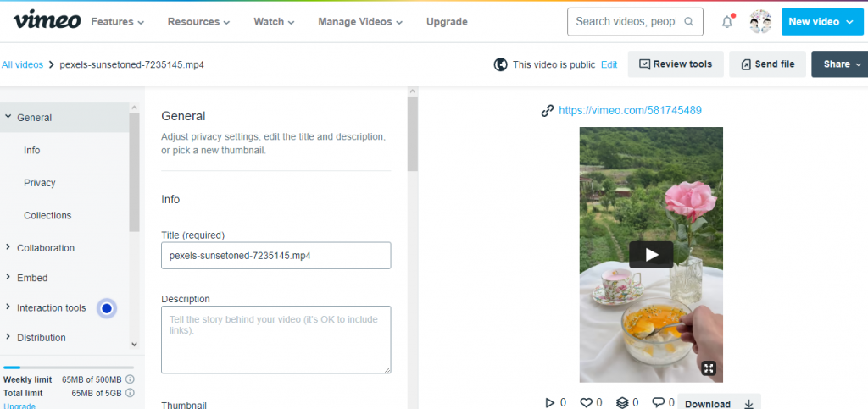Screen dimensions: 868x409
Task: Click the 'Title (required)' label
Action: 192,235
